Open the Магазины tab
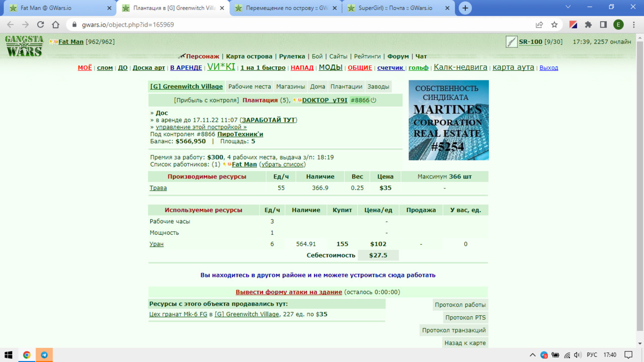This screenshot has height=362, width=644. (x=291, y=86)
